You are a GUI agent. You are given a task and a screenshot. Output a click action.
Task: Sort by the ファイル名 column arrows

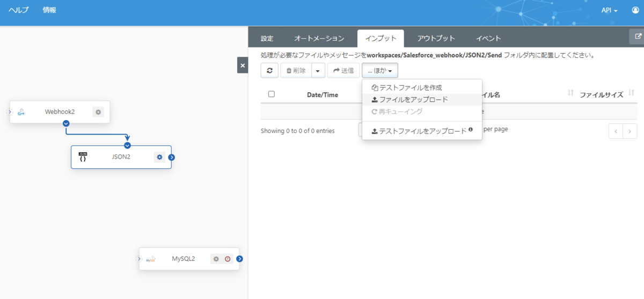point(570,93)
